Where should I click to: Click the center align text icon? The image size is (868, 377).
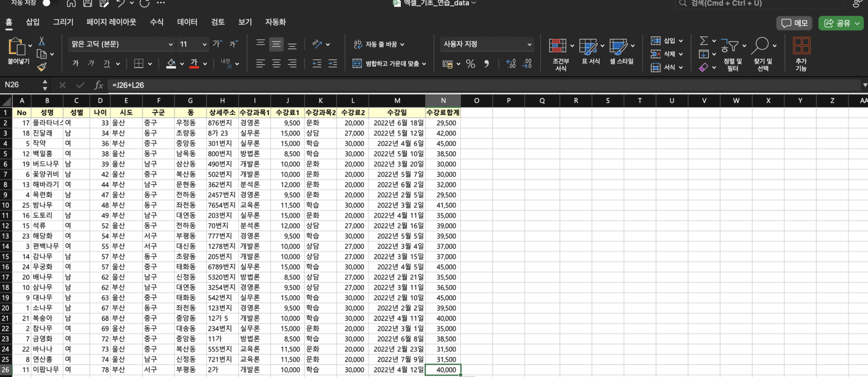coord(276,64)
